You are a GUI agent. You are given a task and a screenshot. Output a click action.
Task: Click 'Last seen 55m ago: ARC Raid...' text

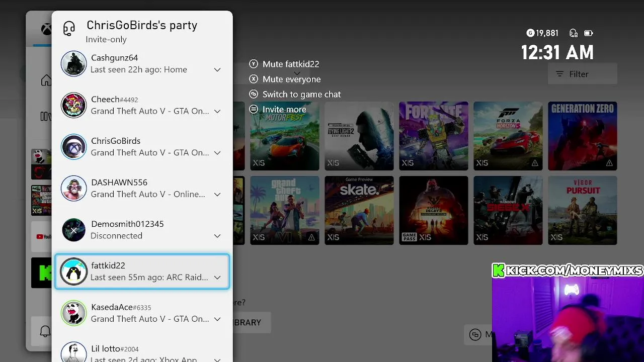click(149, 278)
